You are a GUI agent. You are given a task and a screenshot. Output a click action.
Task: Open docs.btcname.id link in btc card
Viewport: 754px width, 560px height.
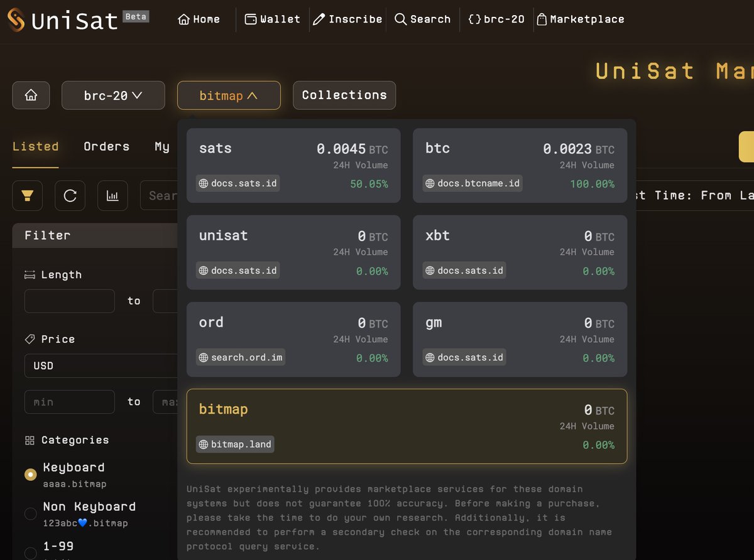point(473,184)
